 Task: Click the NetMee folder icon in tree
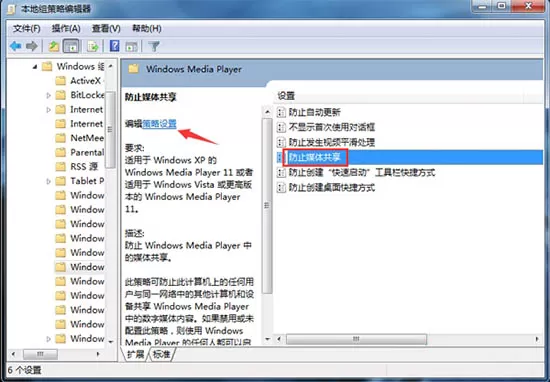(x=60, y=138)
